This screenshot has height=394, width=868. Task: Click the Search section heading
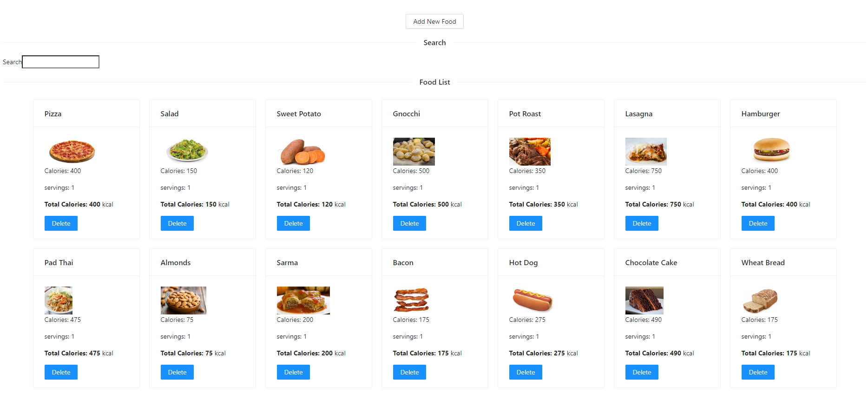[x=434, y=42]
